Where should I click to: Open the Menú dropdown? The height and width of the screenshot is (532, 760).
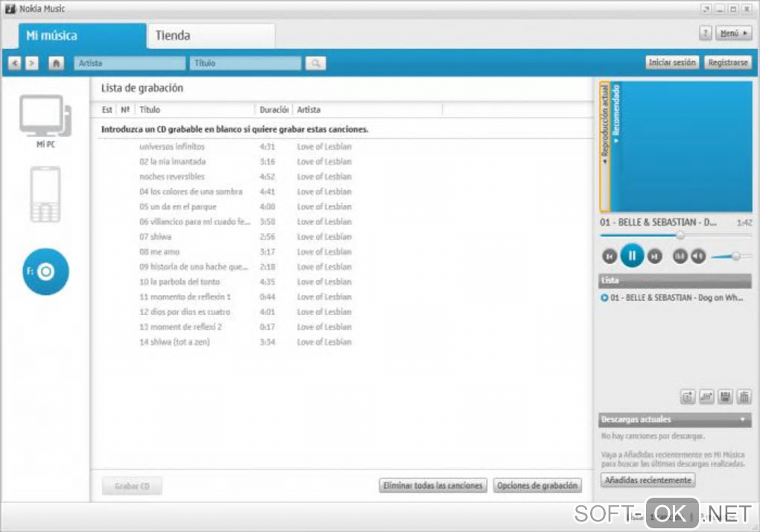coord(733,33)
